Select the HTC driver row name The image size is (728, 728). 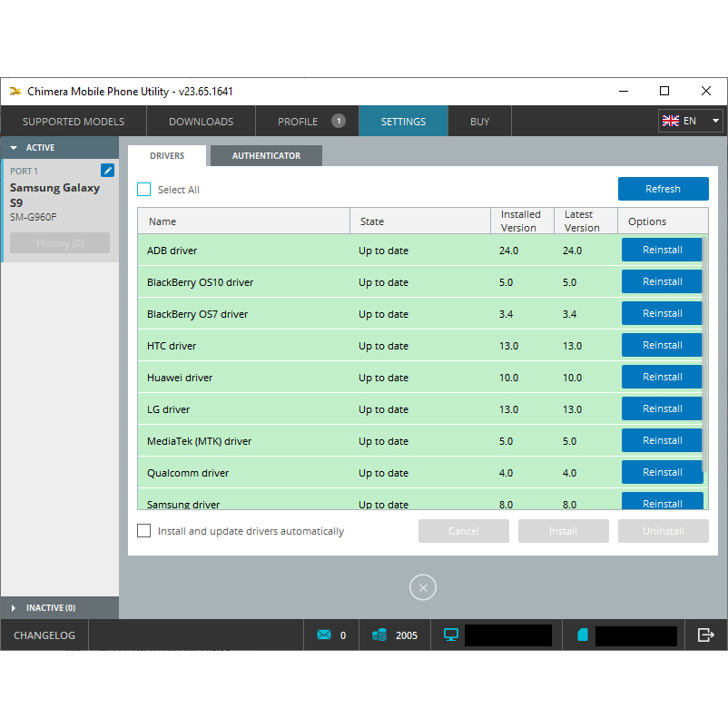click(172, 346)
